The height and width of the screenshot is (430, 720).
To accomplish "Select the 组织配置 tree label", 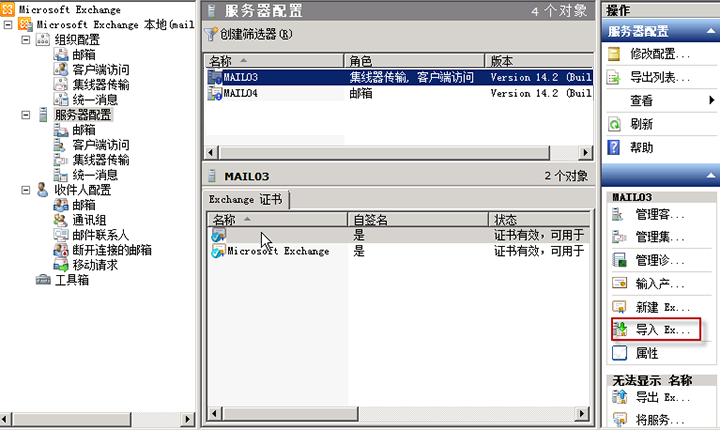I will click(x=77, y=40).
